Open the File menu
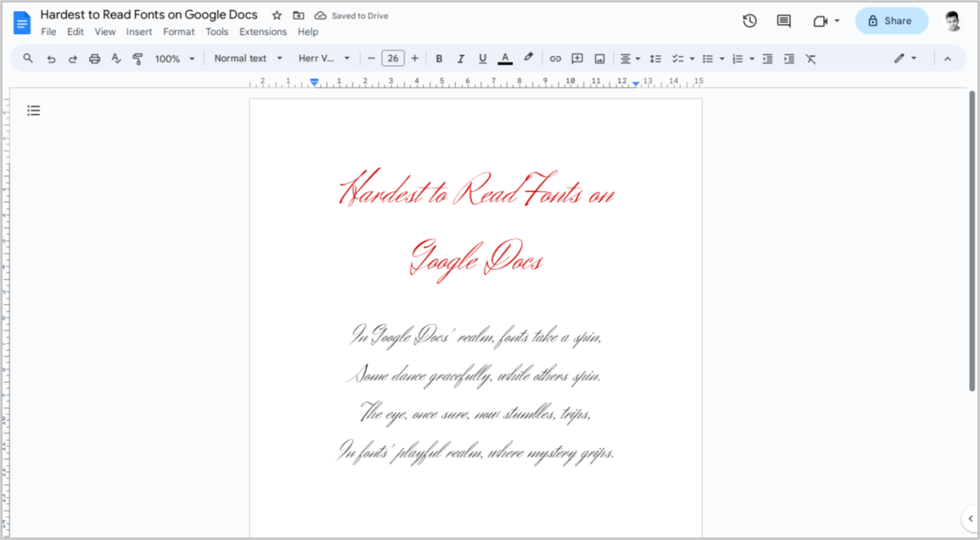 [x=48, y=32]
